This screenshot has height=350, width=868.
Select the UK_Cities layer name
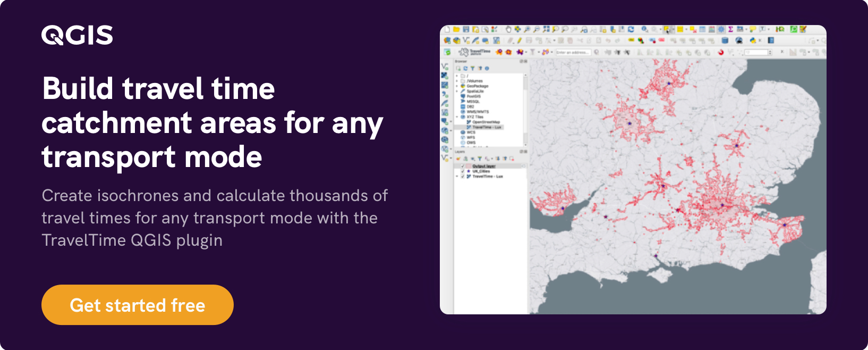[481, 171]
